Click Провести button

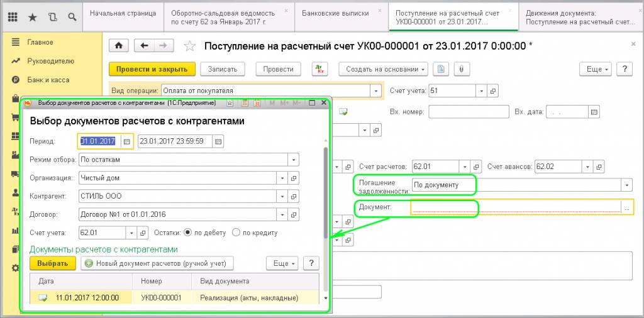(278, 69)
